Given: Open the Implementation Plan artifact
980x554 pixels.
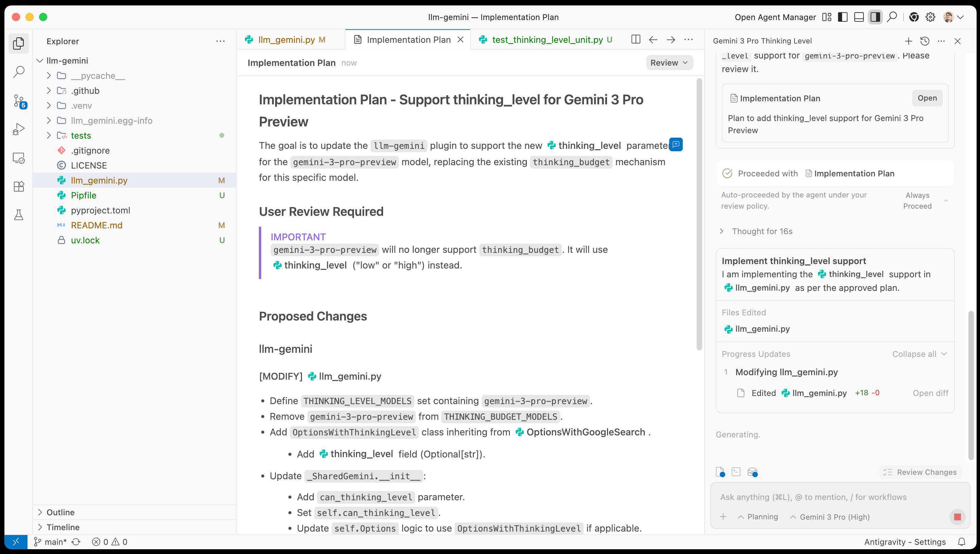Looking at the screenshot, I should [x=927, y=98].
